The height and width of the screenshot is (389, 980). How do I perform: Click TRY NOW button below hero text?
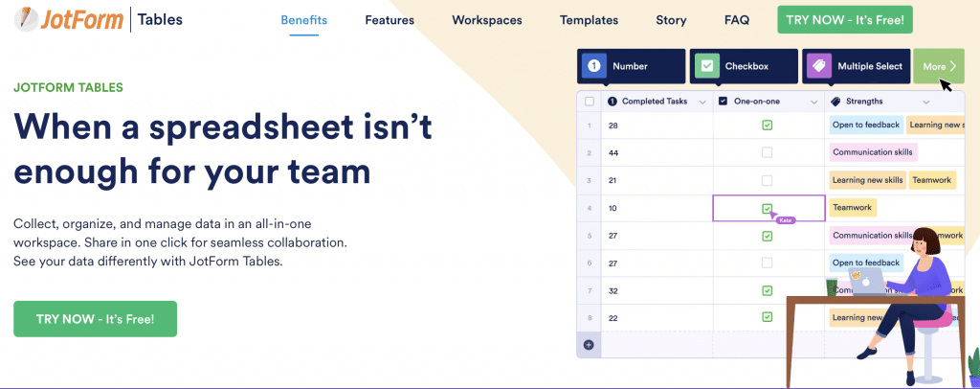pyautogui.click(x=95, y=319)
